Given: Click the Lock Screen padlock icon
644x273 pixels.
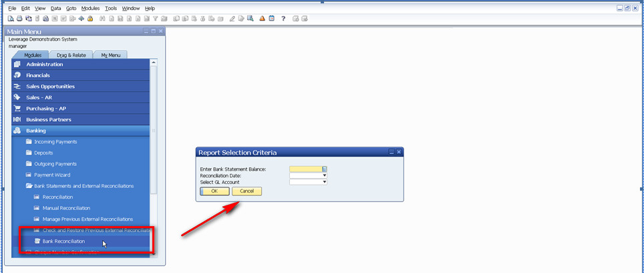Looking at the screenshot, I should 90,18.
